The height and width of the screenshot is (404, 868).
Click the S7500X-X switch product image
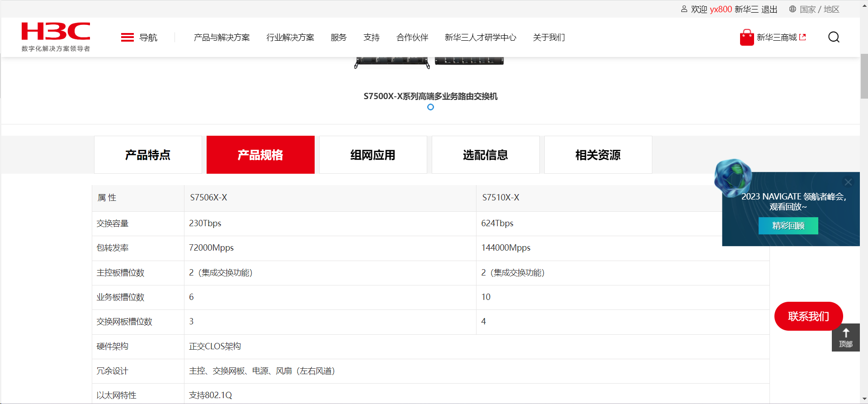pos(429,62)
